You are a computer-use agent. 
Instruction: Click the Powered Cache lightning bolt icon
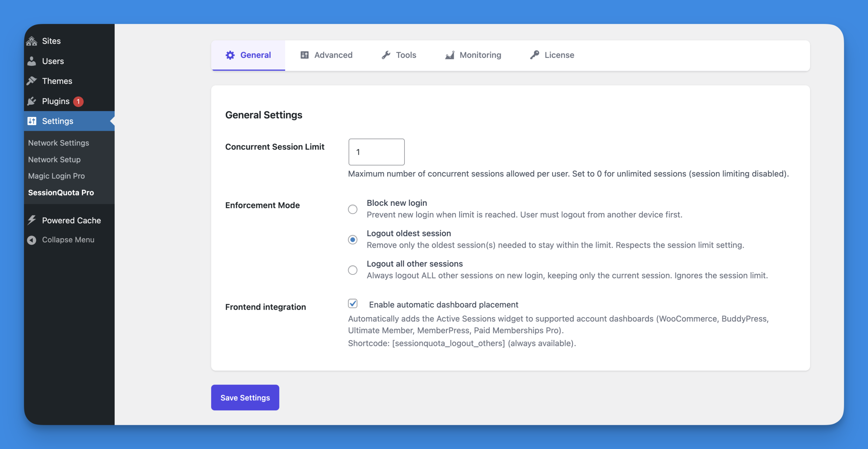[32, 220]
